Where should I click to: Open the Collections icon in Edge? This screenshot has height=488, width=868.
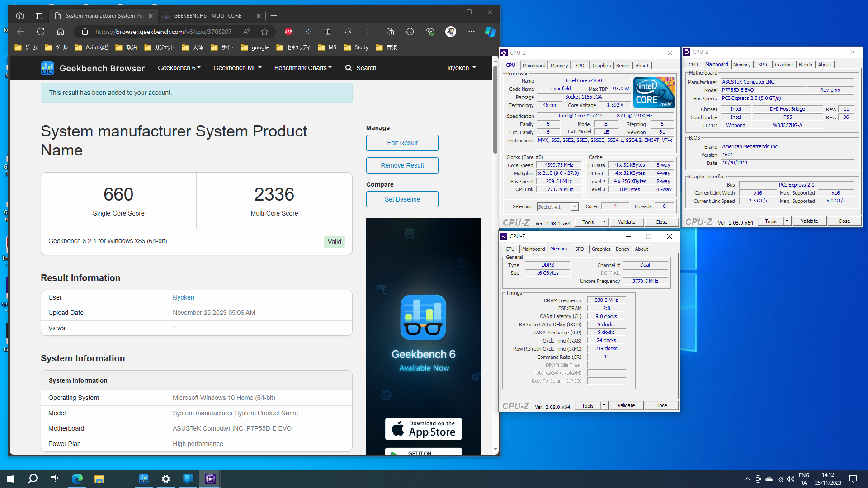click(390, 32)
